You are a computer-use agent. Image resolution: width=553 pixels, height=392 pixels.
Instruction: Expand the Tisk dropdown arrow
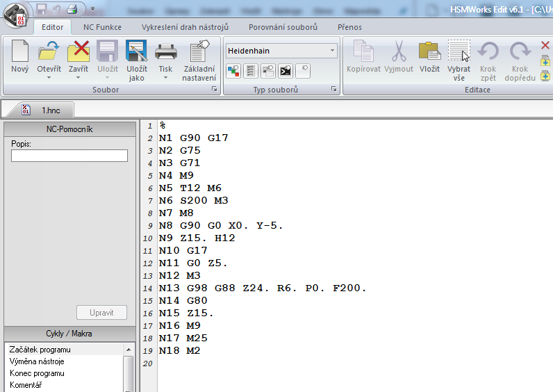click(x=165, y=77)
